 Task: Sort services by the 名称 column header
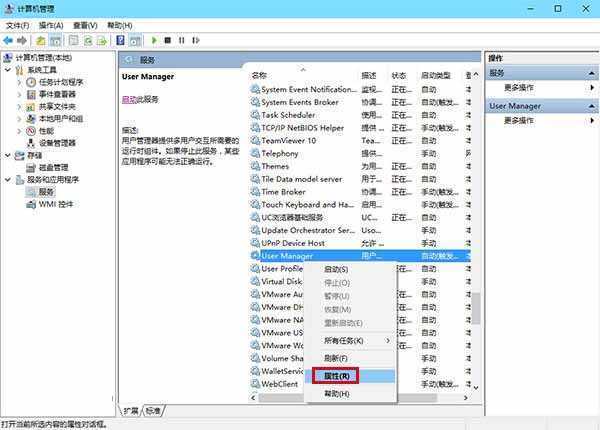(259, 76)
